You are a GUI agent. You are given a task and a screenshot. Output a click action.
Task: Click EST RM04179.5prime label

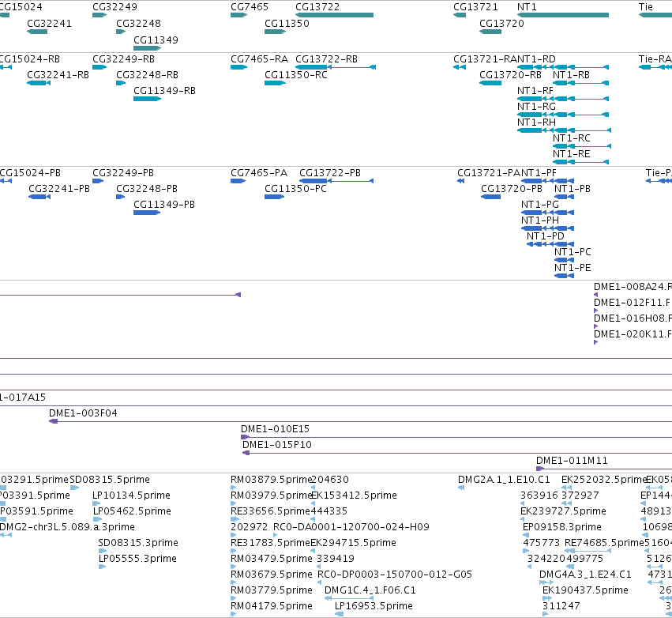tap(272, 606)
